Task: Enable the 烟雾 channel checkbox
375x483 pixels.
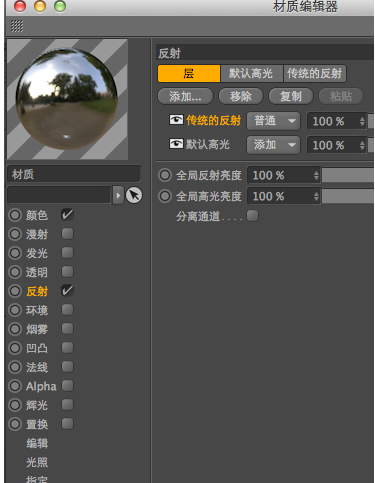Action: tap(67, 329)
